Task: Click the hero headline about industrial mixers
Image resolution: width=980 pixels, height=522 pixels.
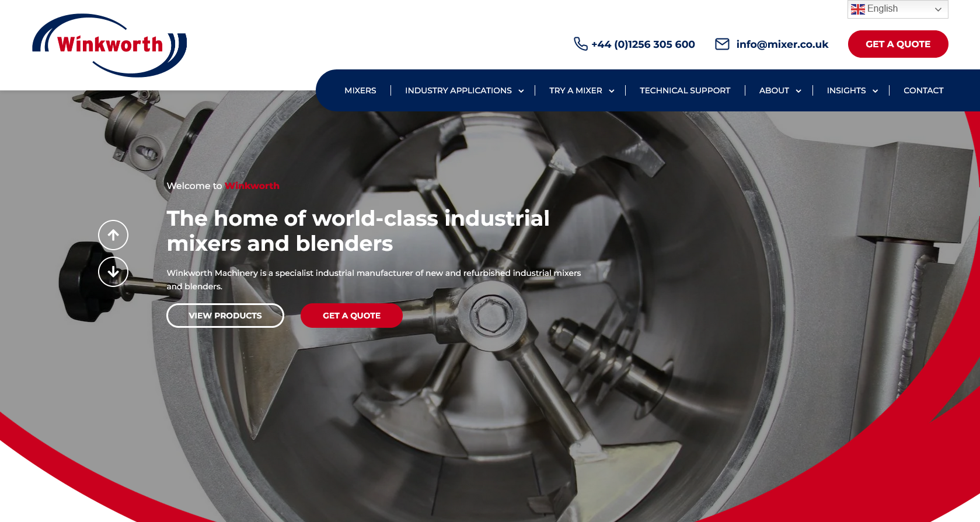Action: click(358, 230)
